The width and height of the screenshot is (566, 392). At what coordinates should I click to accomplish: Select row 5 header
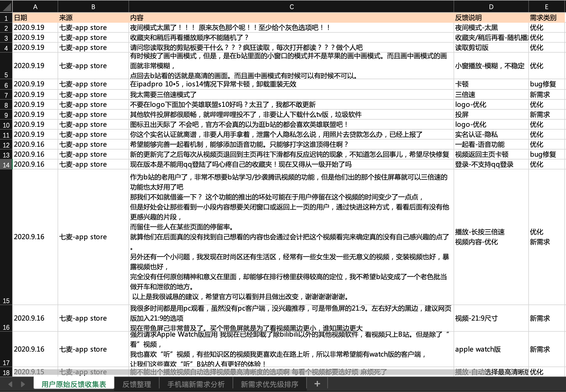click(6, 66)
